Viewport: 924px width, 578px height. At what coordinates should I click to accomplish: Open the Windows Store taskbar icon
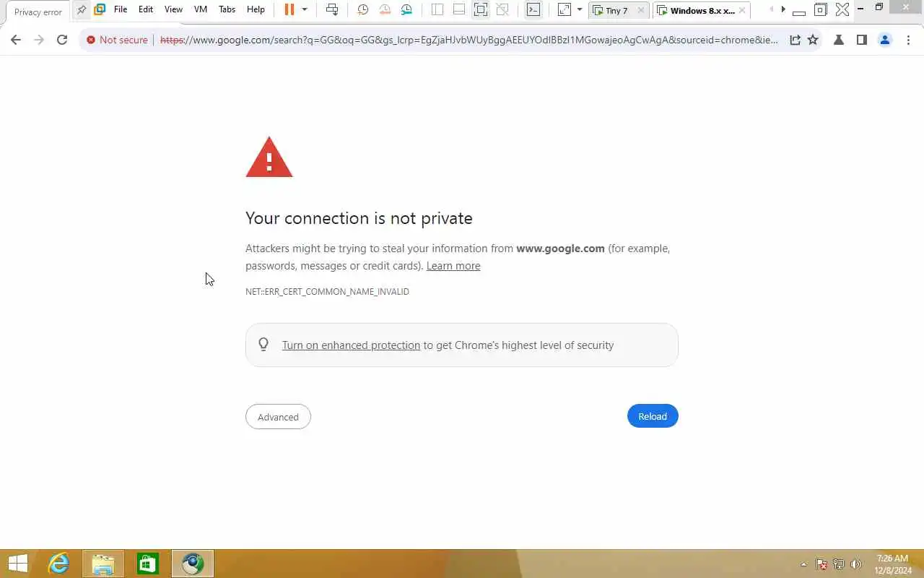(x=148, y=564)
